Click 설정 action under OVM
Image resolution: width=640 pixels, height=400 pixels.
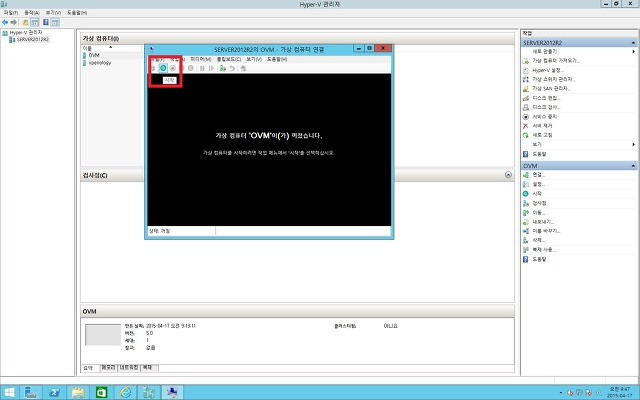538,184
